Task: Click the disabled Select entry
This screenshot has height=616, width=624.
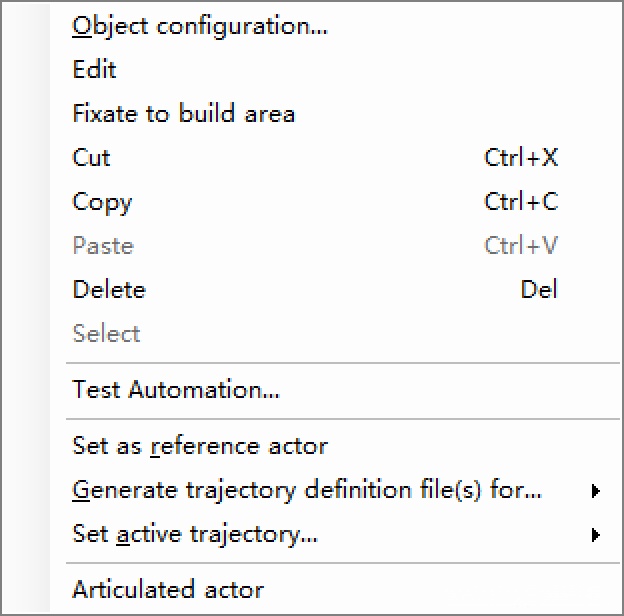Action: [107, 334]
